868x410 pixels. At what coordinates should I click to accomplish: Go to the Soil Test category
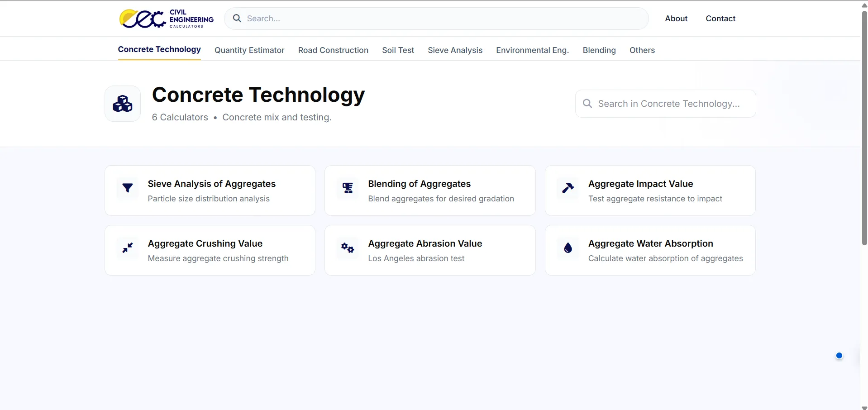[398, 50]
